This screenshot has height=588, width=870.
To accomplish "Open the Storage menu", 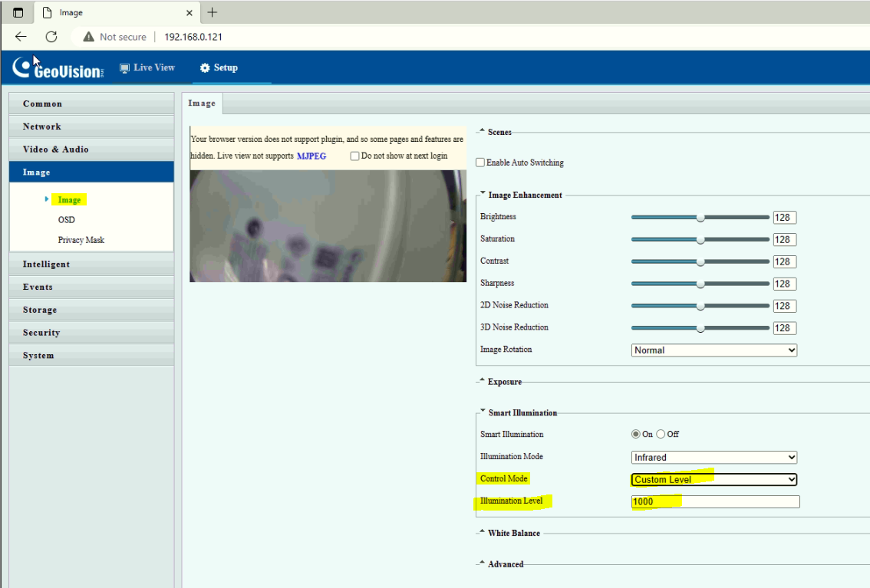I will [91, 310].
